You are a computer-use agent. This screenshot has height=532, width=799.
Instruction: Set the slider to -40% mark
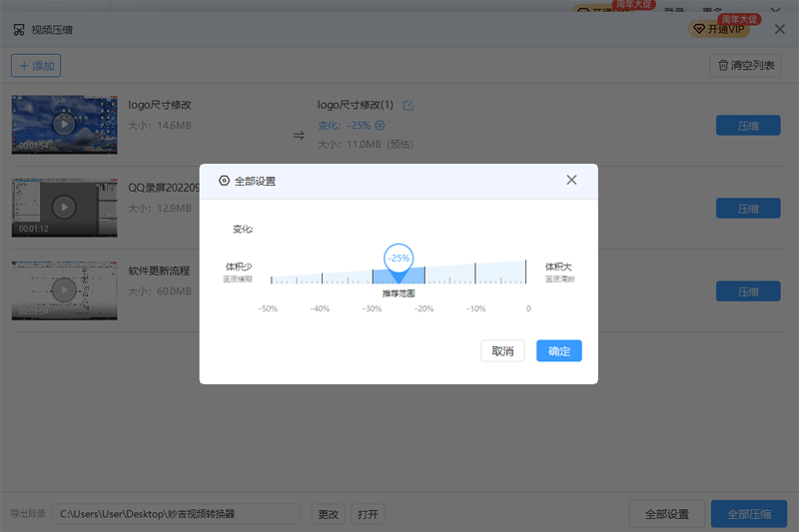pos(322,277)
